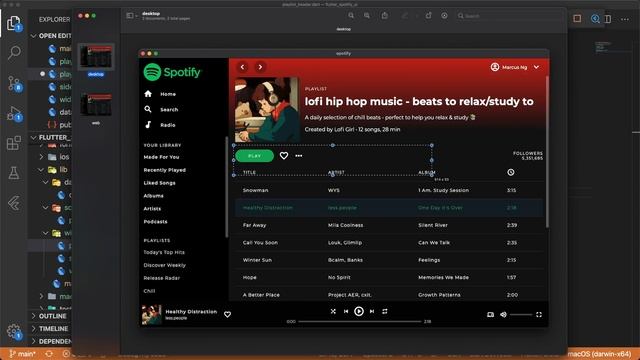Screen dimensions: 640x360
Task: Toggle like heart in now playing bar
Action: pyautogui.click(x=227, y=314)
